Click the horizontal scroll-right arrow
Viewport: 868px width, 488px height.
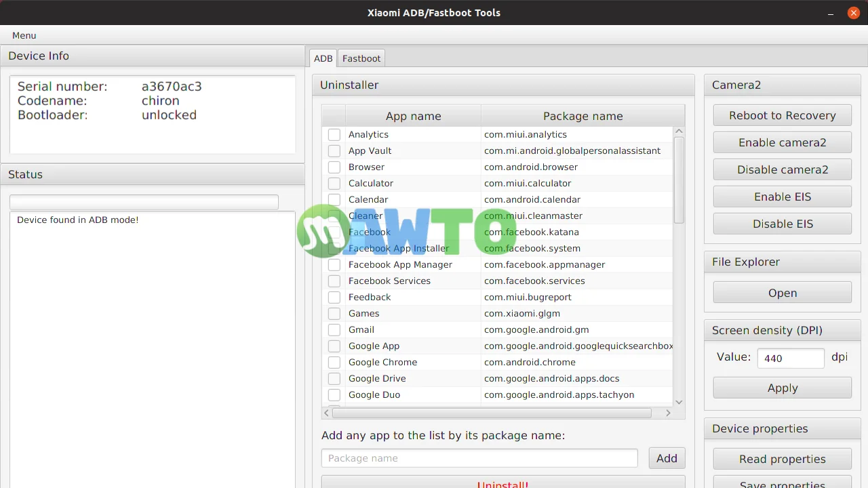point(668,412)
